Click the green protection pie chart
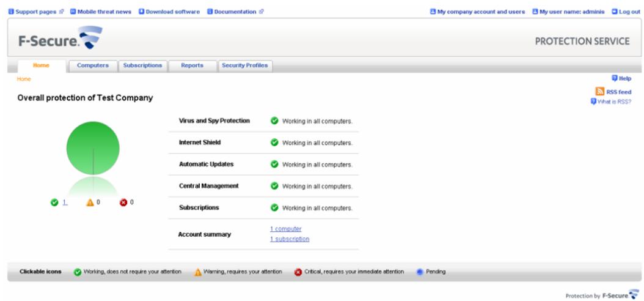This screenshot has height=301, width=644. click(x=93, y=148)
